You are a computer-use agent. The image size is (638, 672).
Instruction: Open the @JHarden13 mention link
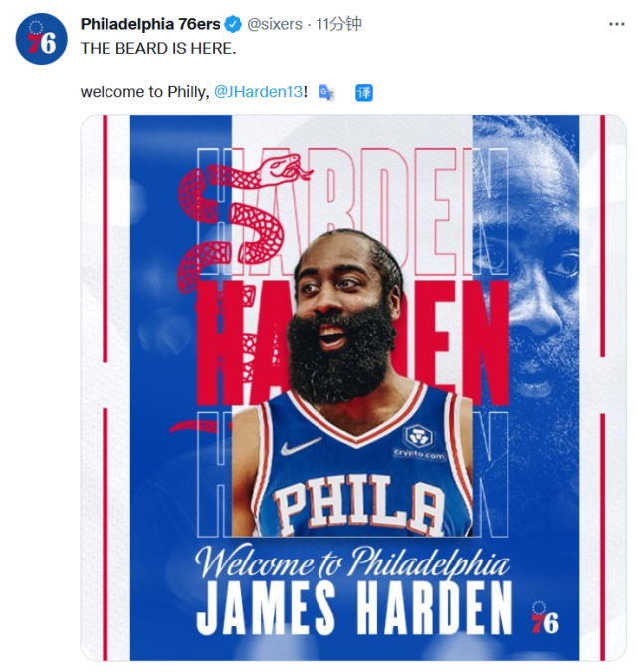coord(259,92)
